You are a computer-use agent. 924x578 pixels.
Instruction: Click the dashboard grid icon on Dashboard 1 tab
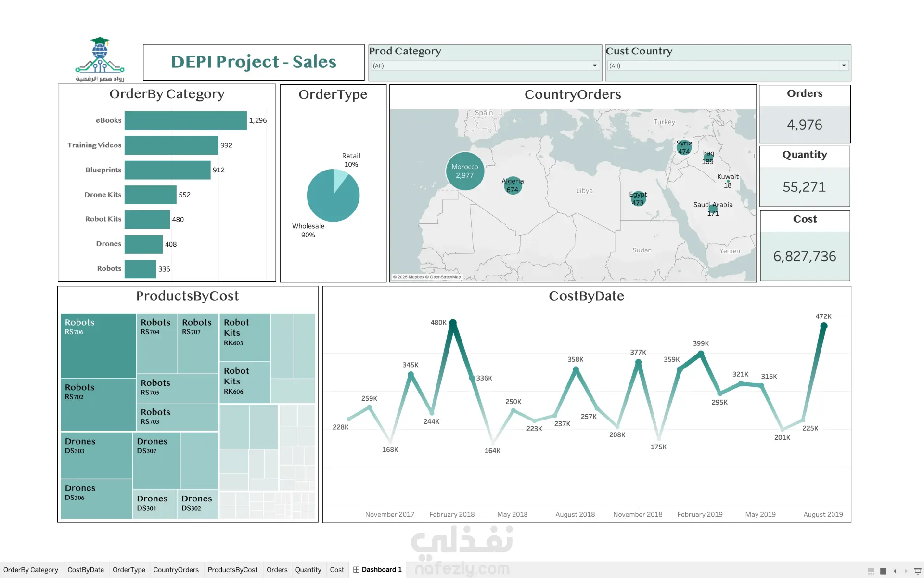point(356,570)
